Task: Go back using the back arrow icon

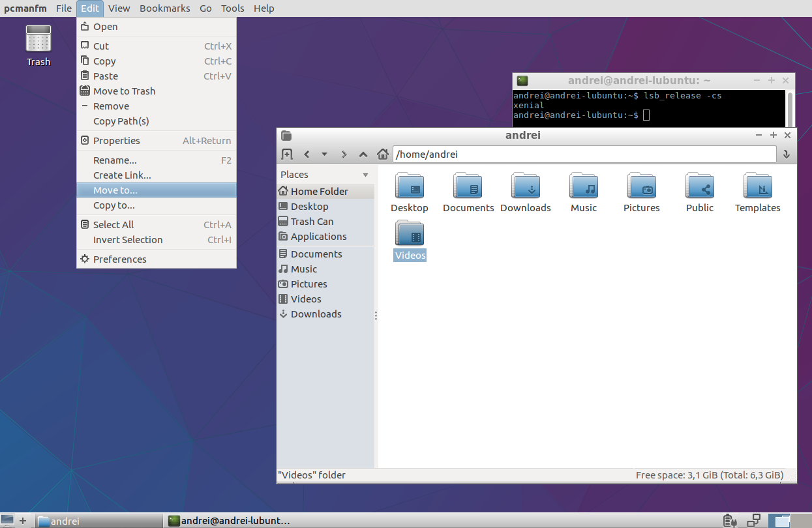Action: click(307, 154)
